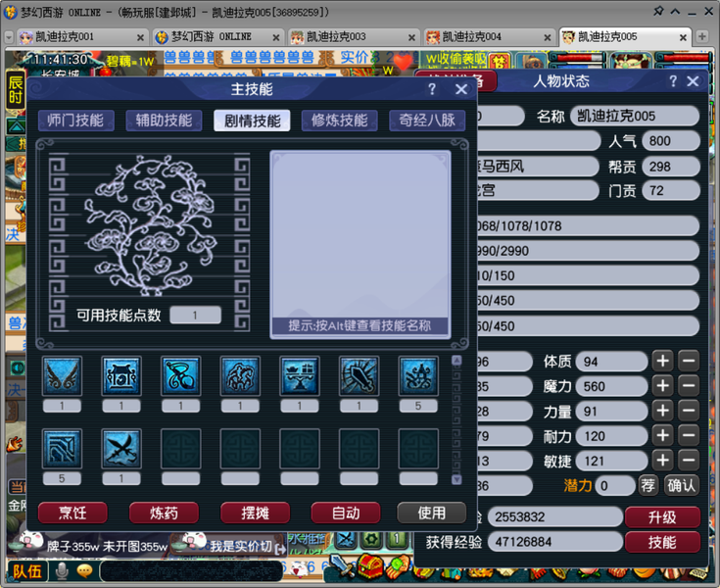This screenshot has height=588, width=720.
Task: Select the level 5 rune-character skill icon
Action: 418,375
